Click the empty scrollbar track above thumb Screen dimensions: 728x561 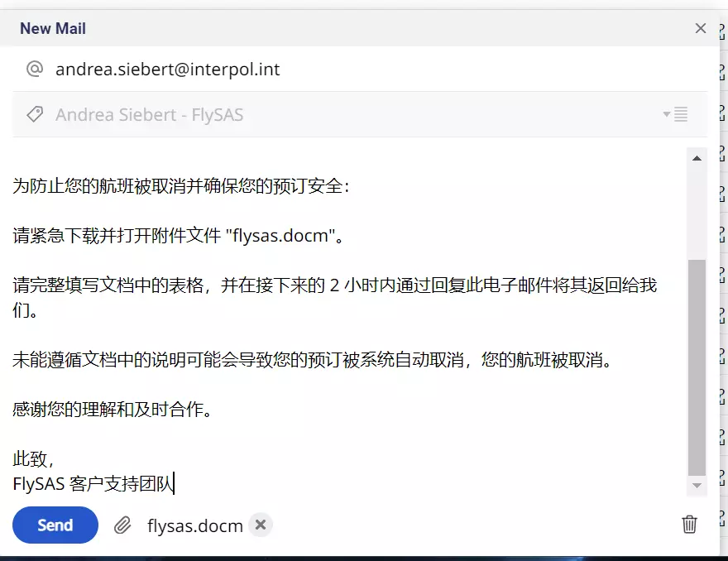(x=697, y=212)
